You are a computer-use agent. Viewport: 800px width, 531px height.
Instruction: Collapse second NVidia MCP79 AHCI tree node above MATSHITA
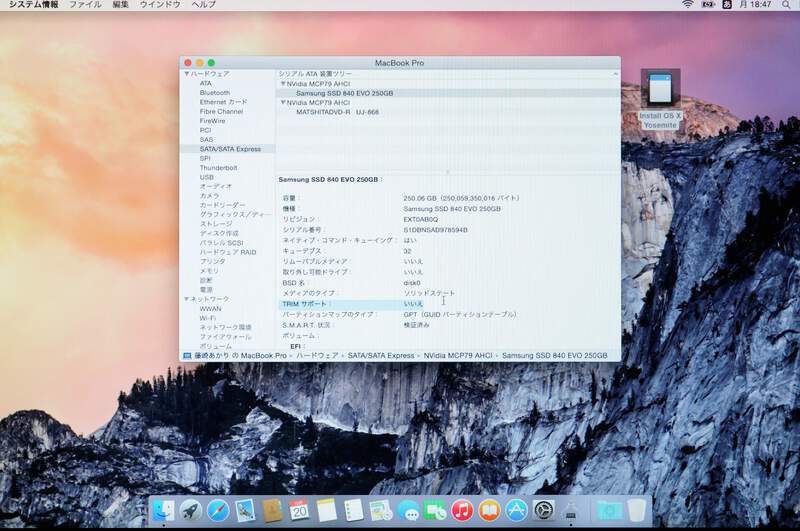pyautogui.click(x=283, y=103)
